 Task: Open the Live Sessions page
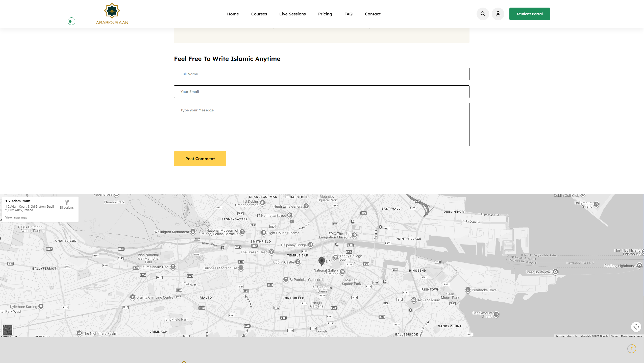(x=292, y=14)
